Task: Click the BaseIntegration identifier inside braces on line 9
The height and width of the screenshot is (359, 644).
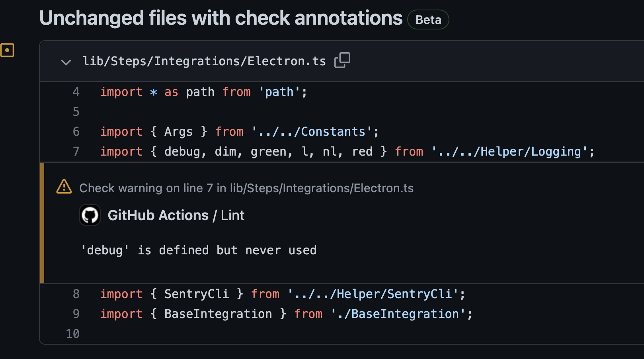Action: (218, 314)
